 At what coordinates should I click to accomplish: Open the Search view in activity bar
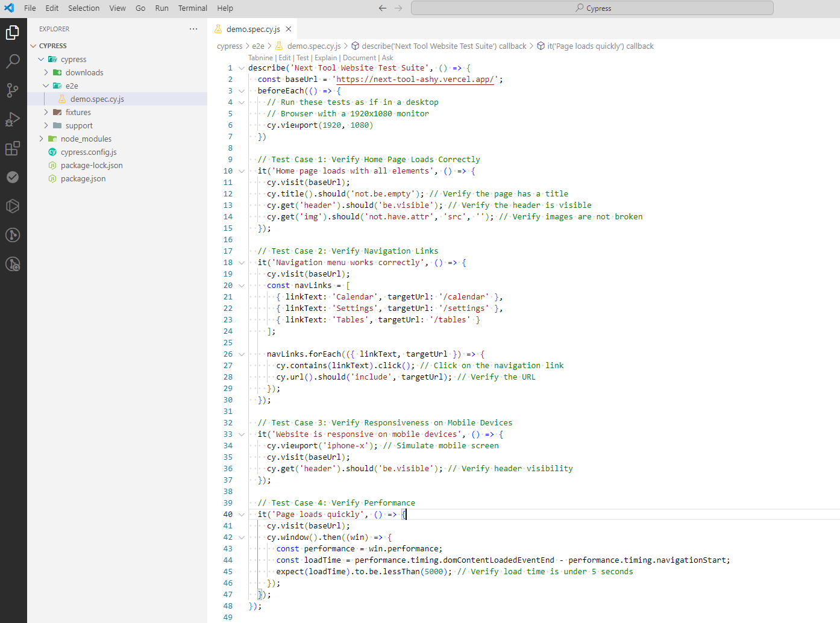click(13, 61)
